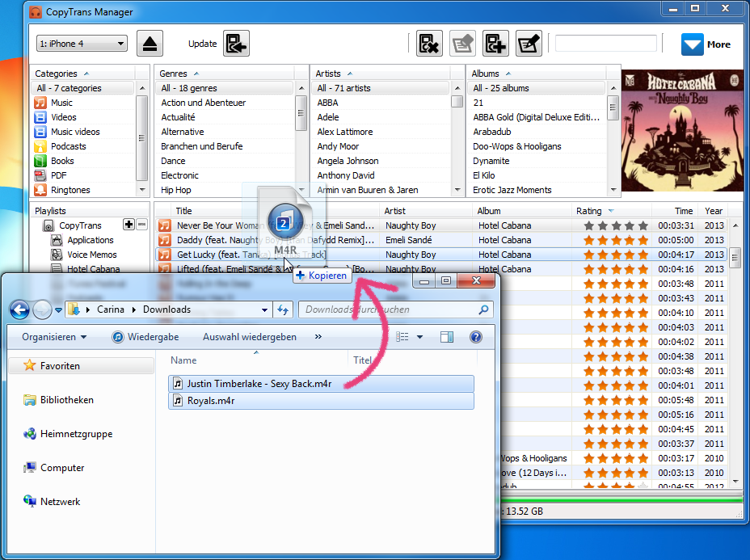Click the eject device icon
Viewport: 750px width, 560px height.
point(150,44)
